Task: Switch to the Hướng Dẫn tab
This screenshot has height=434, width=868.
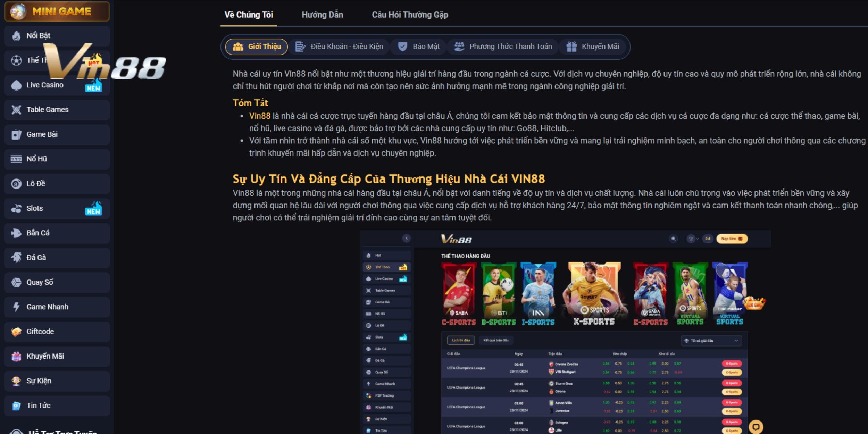Action: click(322, 15)
